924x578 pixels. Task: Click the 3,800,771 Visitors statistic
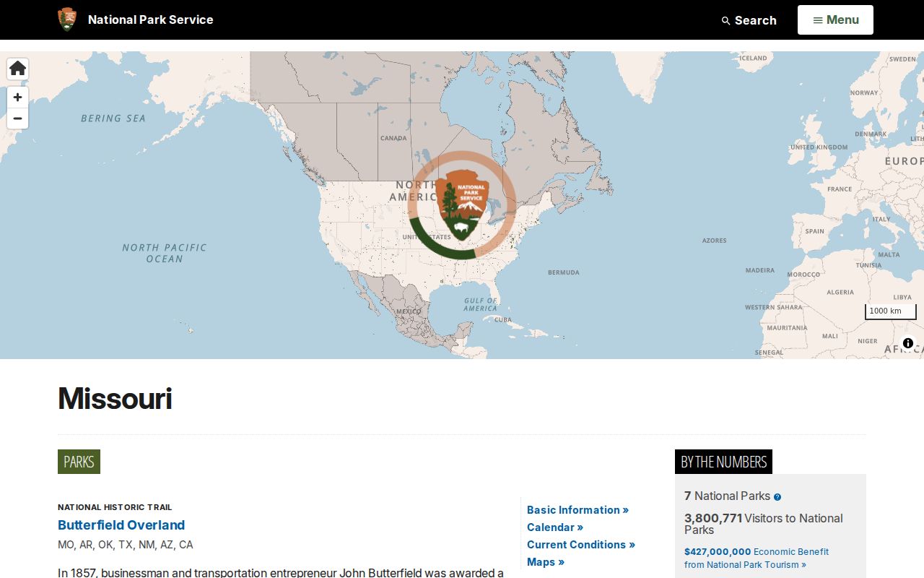click(x=764, y=524)
